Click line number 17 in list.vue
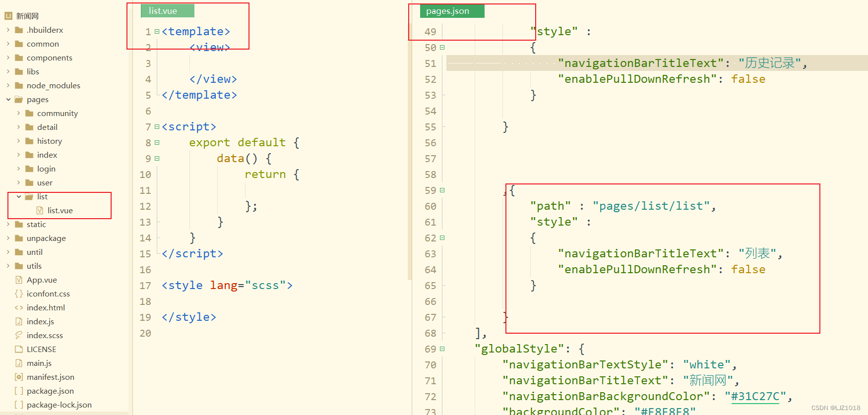The height and width of the screenshot is (415, 868). (145, 285)
